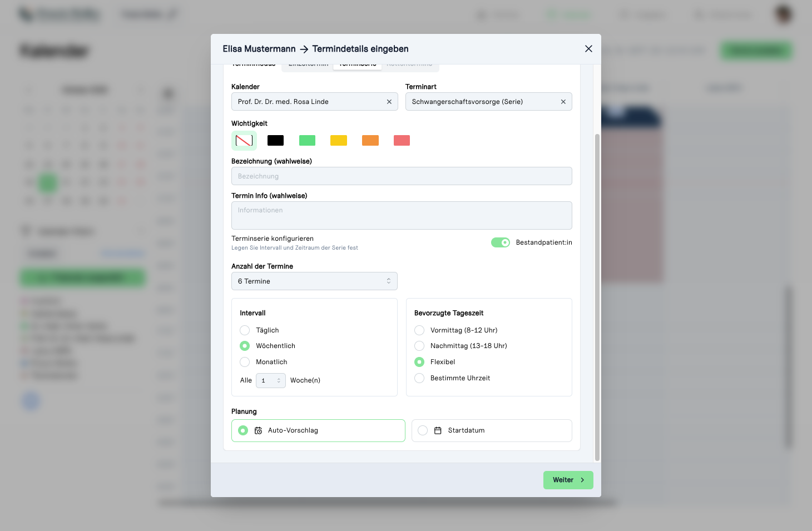Click the Weiter button
The width and height of the screenshot is (812, 531).
pos(568,480)
